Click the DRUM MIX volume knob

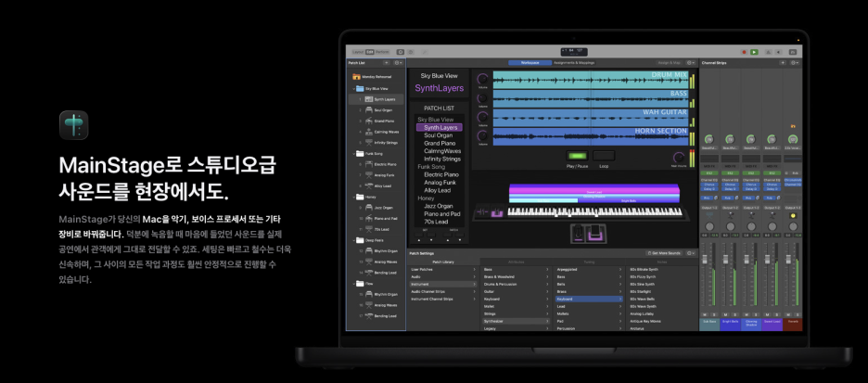click(483, 79)
